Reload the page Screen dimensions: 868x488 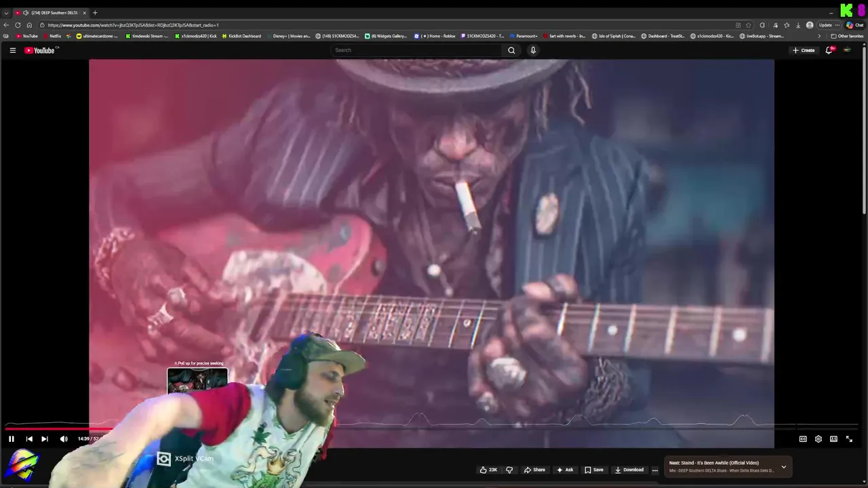(x=18, y=25)
